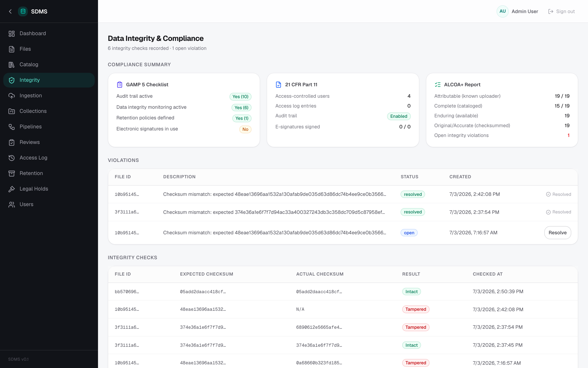Click the SDMS app title

[39, 11]
